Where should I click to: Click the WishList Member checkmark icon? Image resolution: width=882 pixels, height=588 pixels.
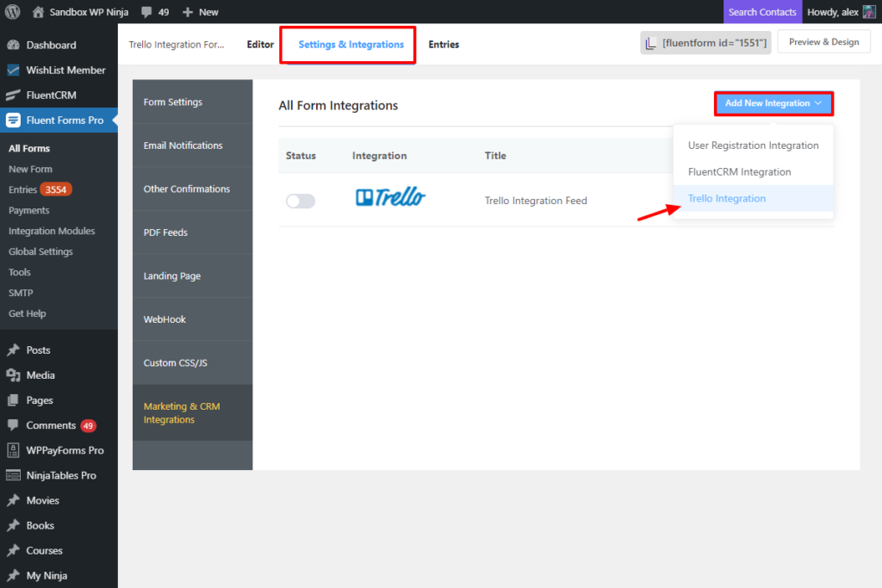tap(14, 71)
